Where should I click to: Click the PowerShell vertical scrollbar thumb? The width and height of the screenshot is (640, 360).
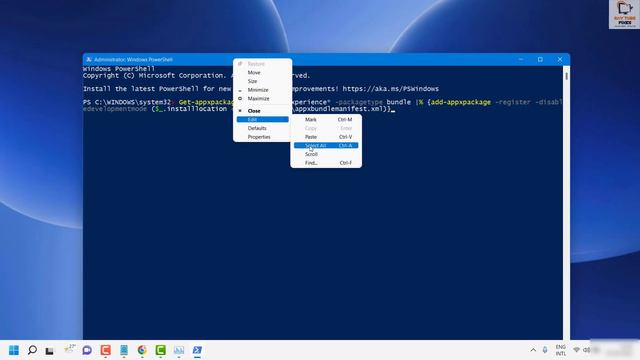(x=567, y=76)
